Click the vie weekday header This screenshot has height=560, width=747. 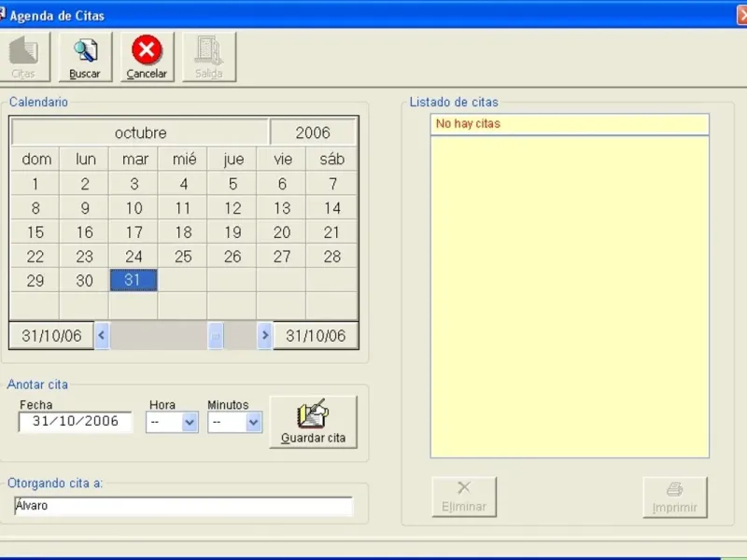[283, 159]
